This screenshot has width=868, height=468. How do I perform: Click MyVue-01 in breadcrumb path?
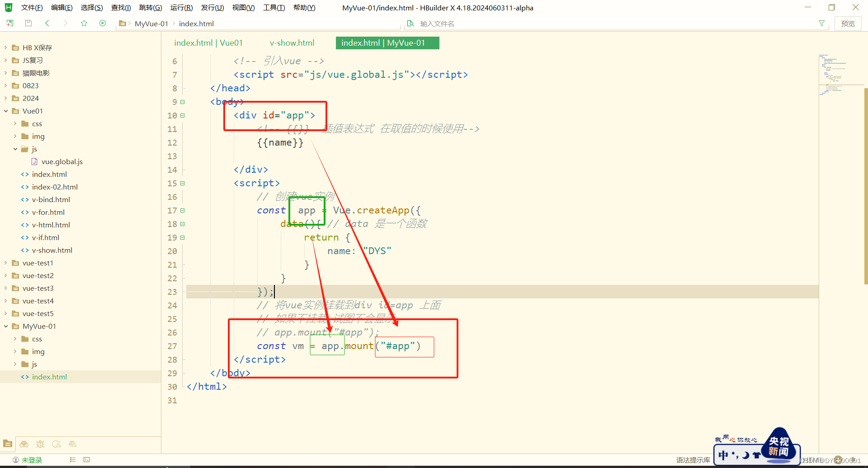click(151, 24)
